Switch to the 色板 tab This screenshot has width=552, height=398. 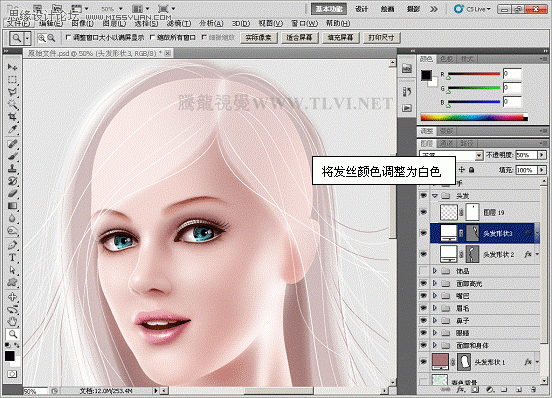447,59
